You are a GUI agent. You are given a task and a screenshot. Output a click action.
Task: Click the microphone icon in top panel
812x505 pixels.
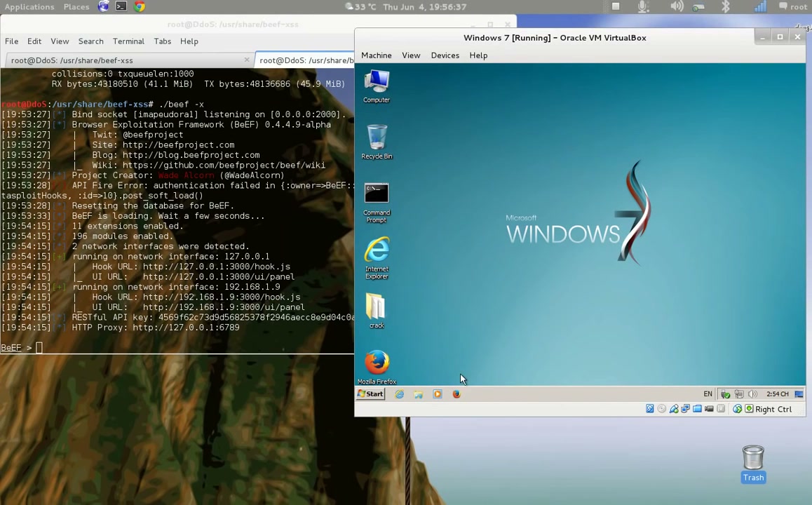643,6
